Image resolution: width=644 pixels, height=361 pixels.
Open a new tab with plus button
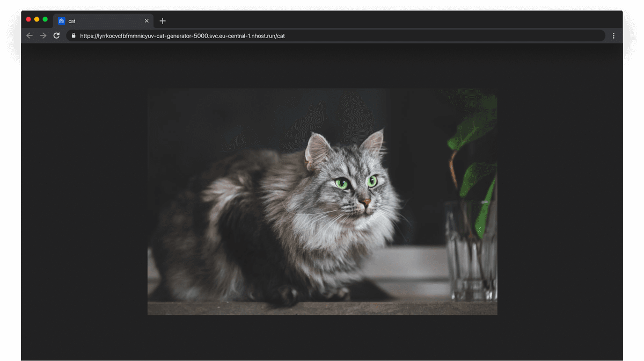pyautogui.click(x=163, y=21)
